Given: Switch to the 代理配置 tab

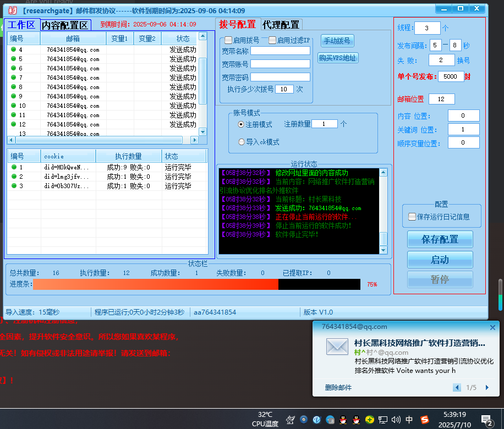Looking at the screenshot, I should tap(282, 24).
